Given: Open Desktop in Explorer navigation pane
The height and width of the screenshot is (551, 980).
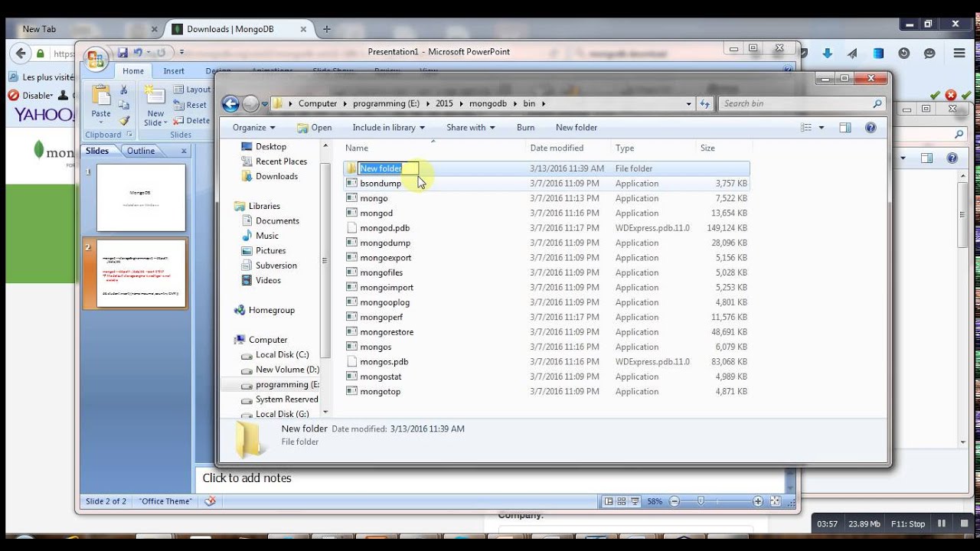Looking at the screenshot, I should [270, 147].
